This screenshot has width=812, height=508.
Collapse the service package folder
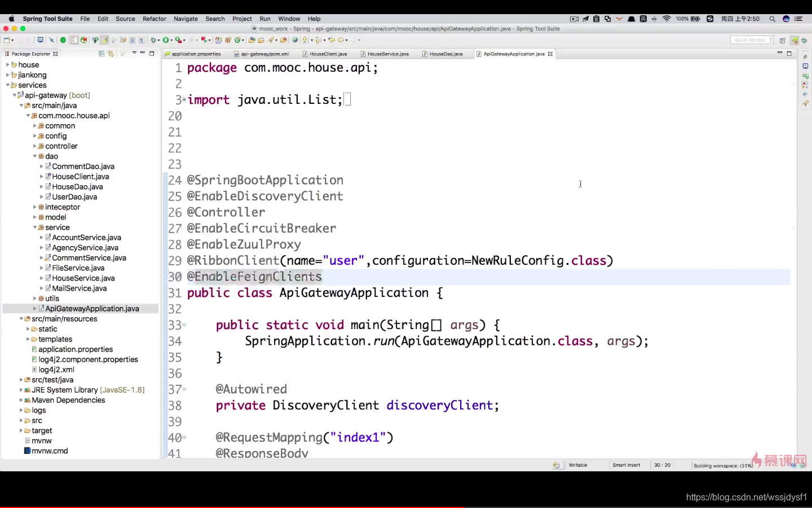[35, 227]
